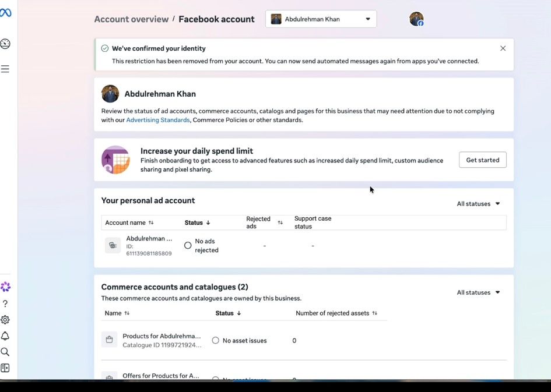551x392 pixels.
Task: Open the purple flower app icon
Action: [5, 287]
